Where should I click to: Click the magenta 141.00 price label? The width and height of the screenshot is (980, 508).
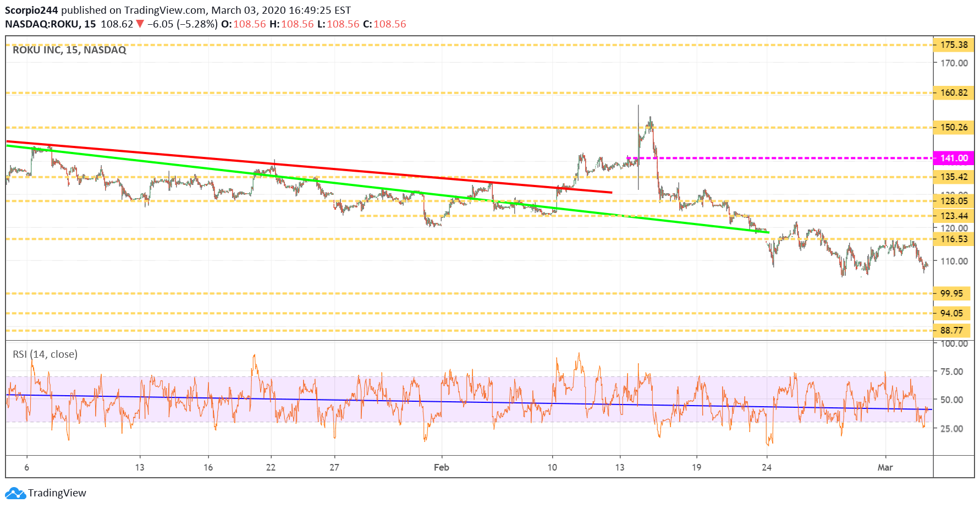click(x=954, y=159)
